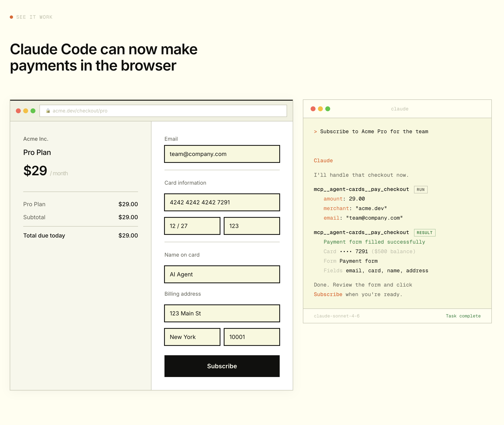
Task: Click the terminal's yellow minimize dot
Action: click(320, 109)
